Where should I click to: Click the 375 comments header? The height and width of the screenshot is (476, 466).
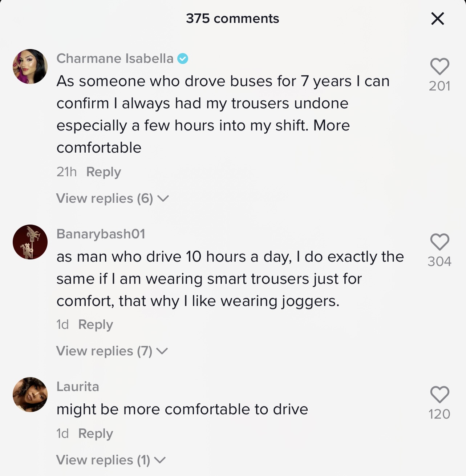coord(232,19)
